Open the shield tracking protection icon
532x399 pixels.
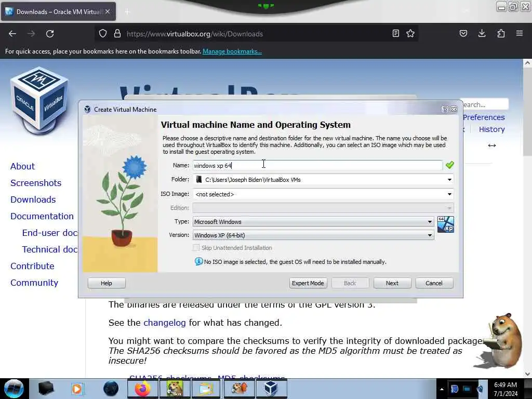tap(103, 34)
